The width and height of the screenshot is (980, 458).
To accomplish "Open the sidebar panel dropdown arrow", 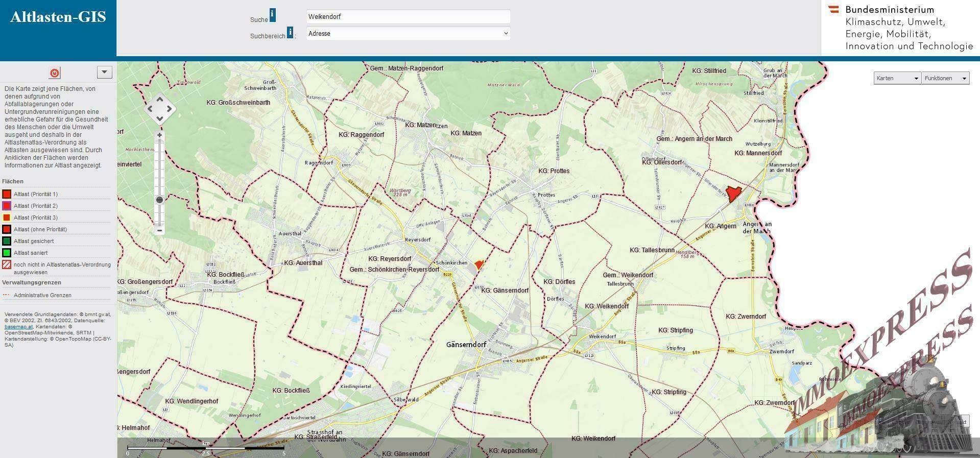I will click(x=105, y=72).
